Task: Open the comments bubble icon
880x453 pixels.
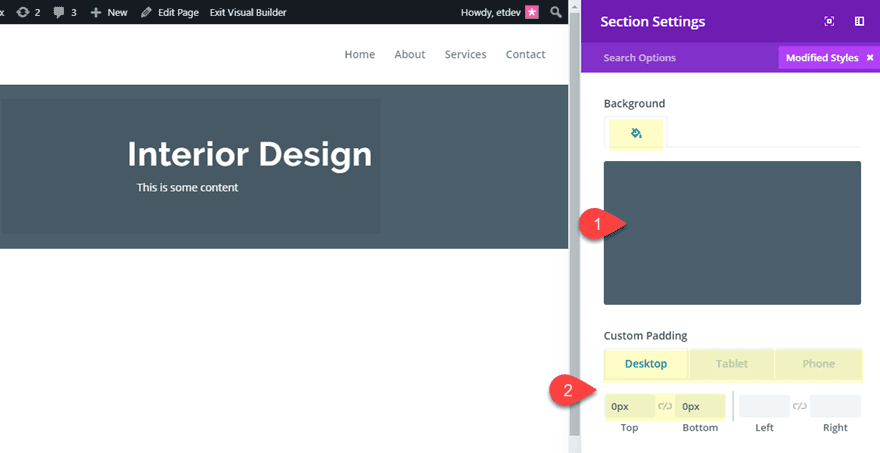Action: coord(57,12)
